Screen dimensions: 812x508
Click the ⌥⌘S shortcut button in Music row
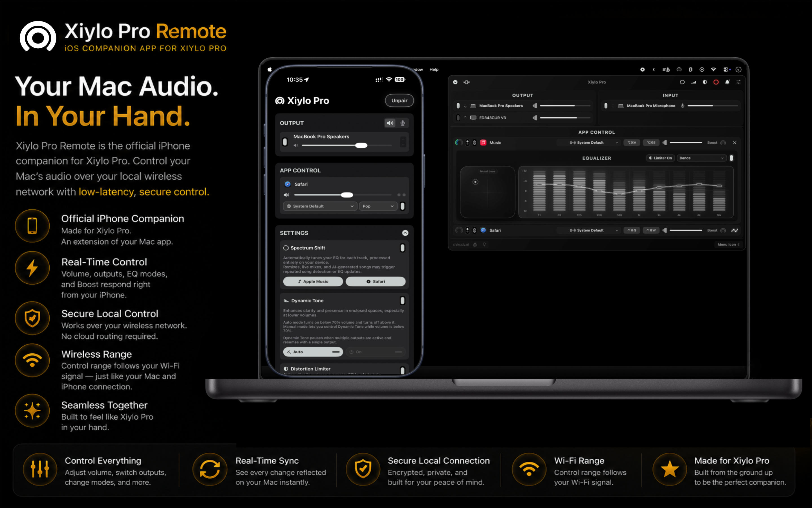651,143
